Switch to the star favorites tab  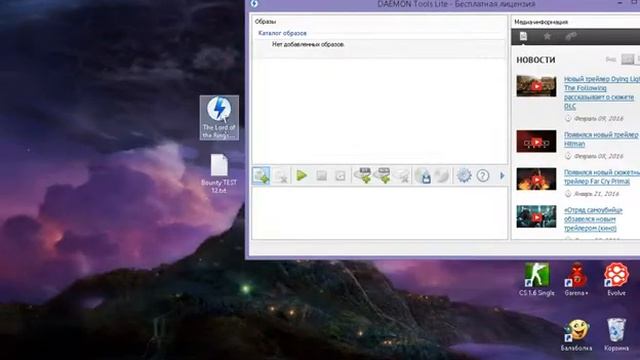point(547,37)
